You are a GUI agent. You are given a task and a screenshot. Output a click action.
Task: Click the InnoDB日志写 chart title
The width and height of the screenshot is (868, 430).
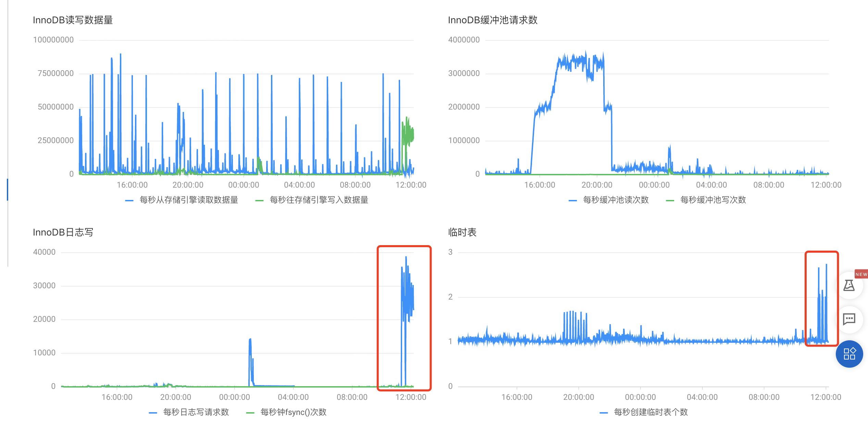click(x=63, y=232)
